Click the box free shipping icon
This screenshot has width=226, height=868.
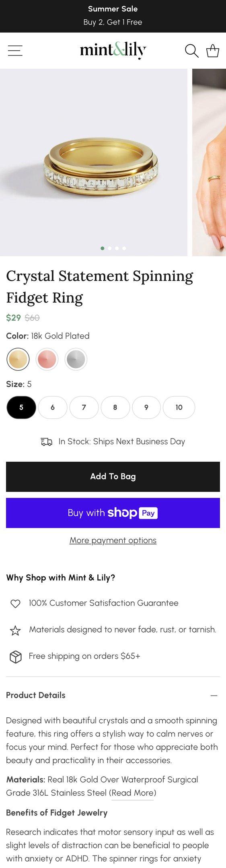(15, 657)
